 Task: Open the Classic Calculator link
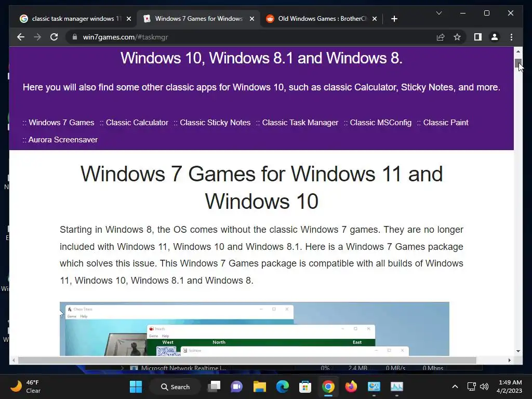click(137, 123)
